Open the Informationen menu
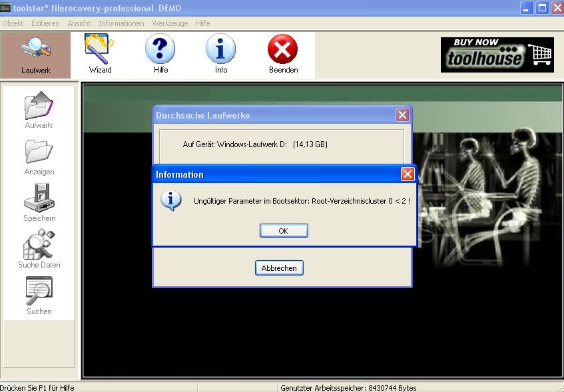The image size is (564, 392). pos(121,23)
